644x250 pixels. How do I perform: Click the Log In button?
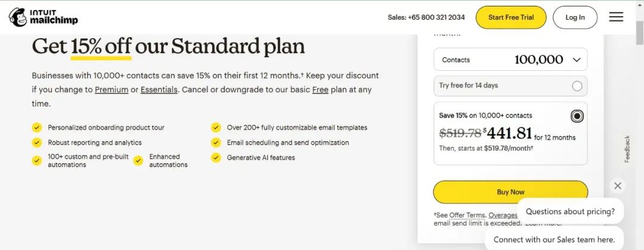[575, 17]
